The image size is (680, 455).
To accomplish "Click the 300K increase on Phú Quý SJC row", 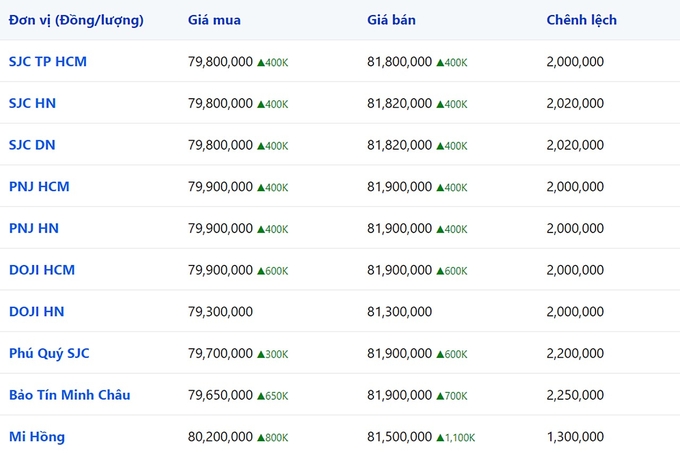I will pyautogui.click(x=273, y=354).
